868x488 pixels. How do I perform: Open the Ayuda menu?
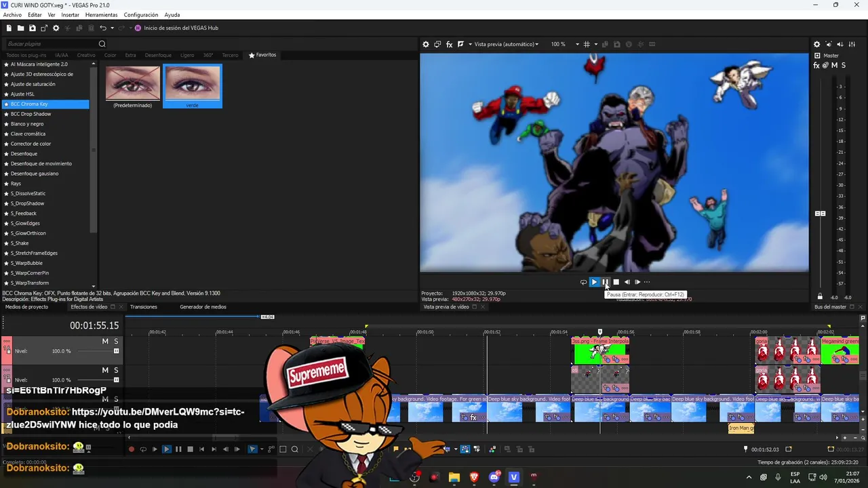[172, 15]
